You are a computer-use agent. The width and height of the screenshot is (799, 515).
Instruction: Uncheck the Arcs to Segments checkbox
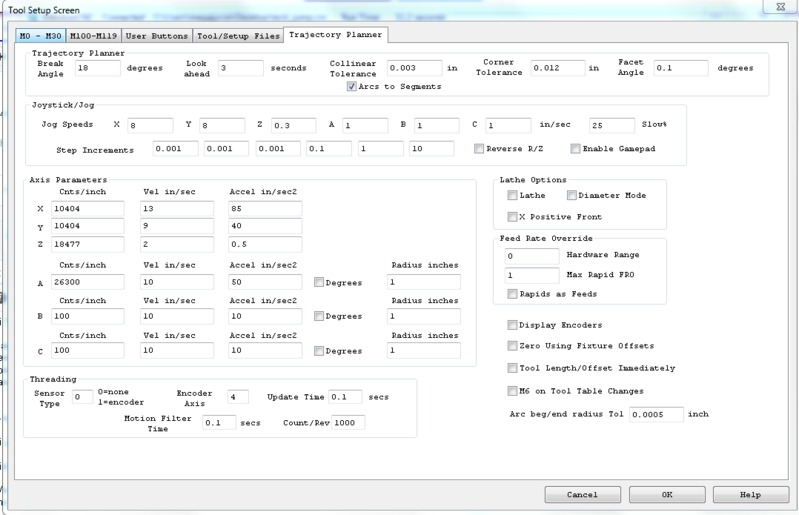coord(351,87)
